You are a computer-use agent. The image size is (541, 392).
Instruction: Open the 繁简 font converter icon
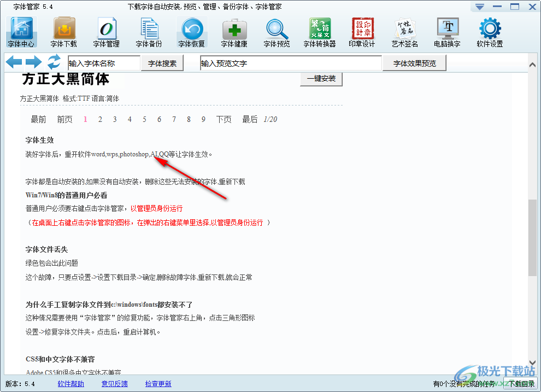click(x=319, y=31)
